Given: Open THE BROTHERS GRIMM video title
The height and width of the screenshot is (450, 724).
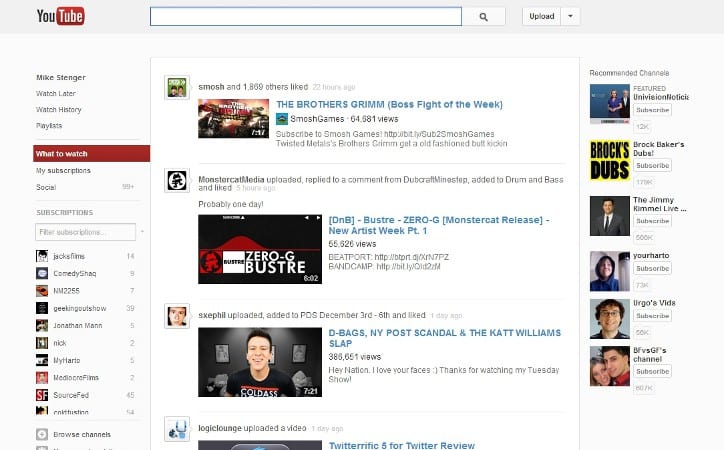Looking at the screenshot, I should click(x=389, y=104).
